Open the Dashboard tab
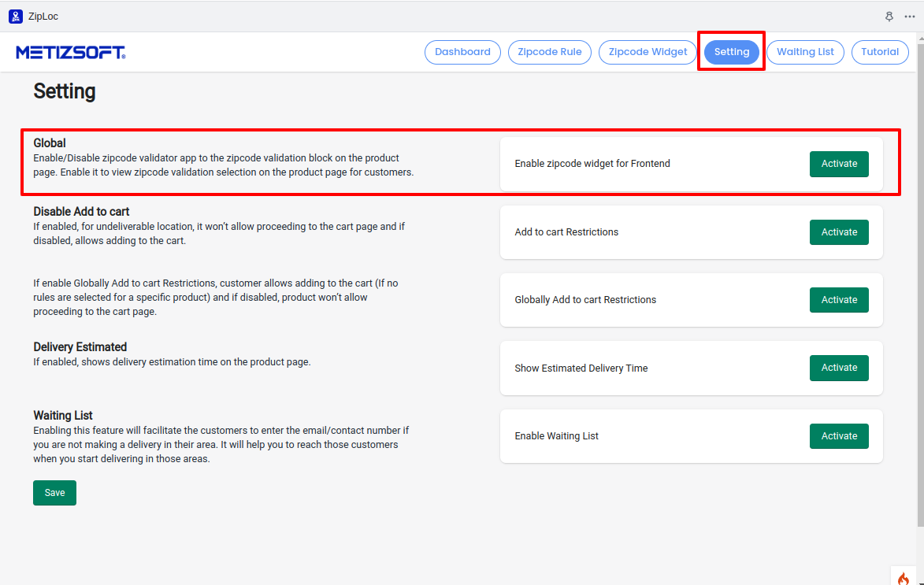The image size is (924, 585). (462, 52)
